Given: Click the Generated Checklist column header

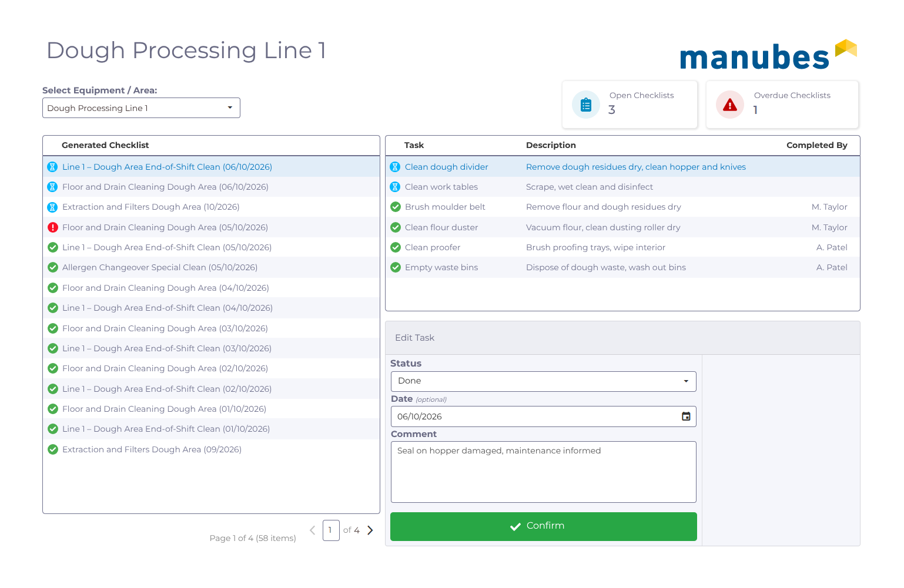Looking at the screenshot, I should 105,145.
